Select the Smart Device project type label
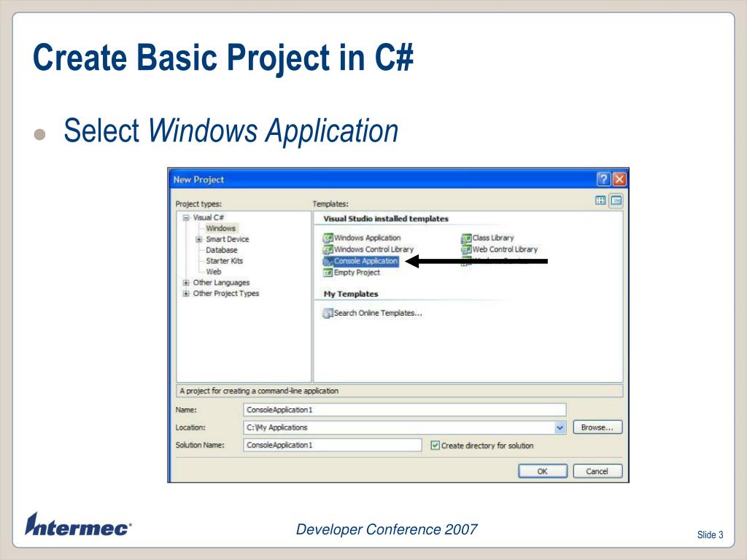Viewport: 747px width, 560px height. (x=228, y=239)
